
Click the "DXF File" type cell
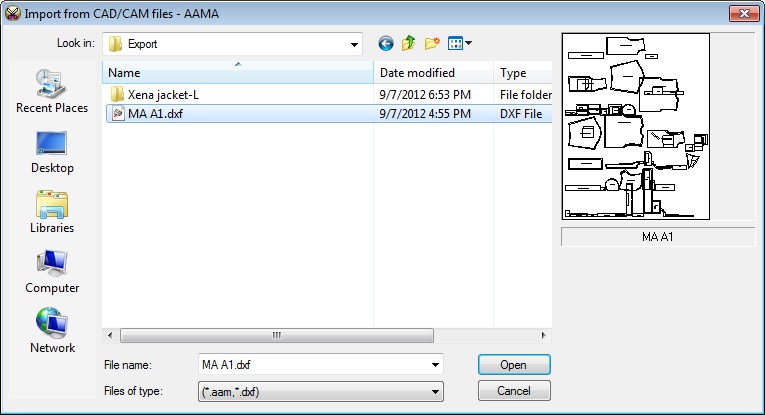[x=521, y=114]
